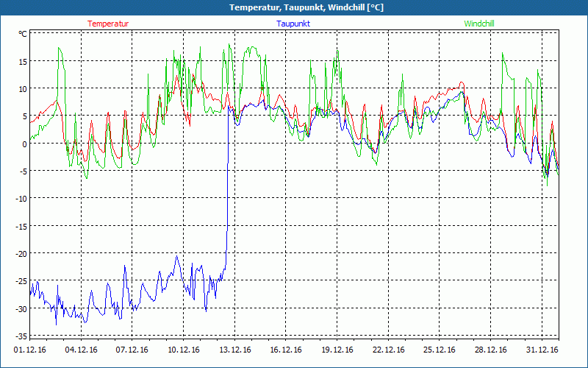Click the date label 28.12.16
The image size is (588, 368).
click(x=490, y=350)
